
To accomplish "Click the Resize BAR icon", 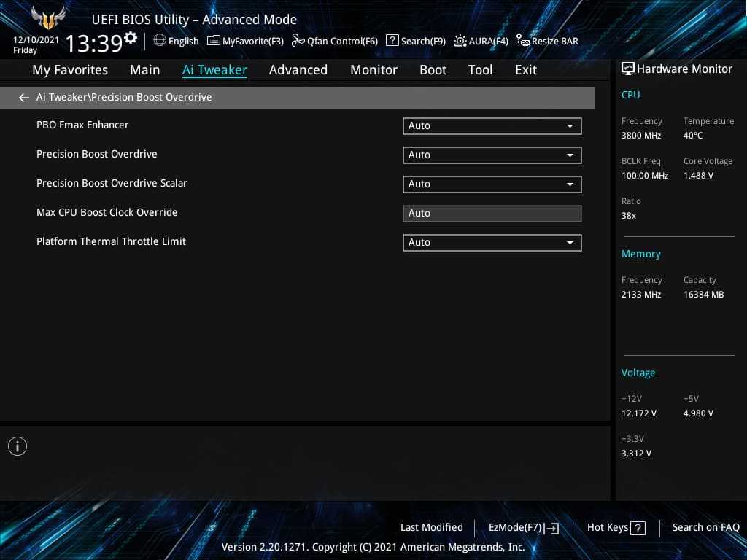I will [x=522, y=41].
